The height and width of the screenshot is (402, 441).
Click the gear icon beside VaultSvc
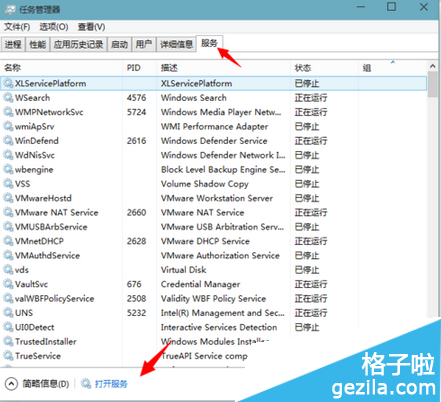[x=8, y=284]
